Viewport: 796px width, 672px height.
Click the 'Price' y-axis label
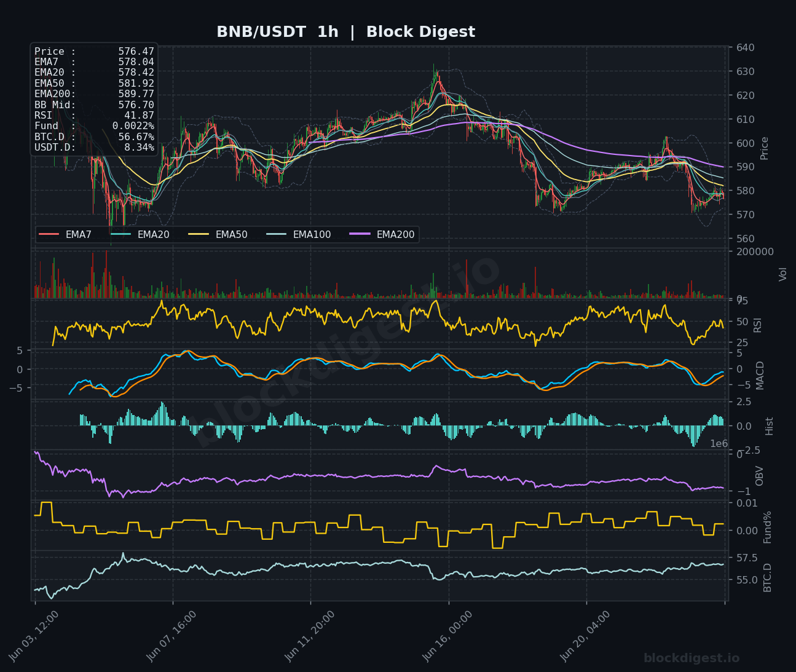[x=765, y=148]
